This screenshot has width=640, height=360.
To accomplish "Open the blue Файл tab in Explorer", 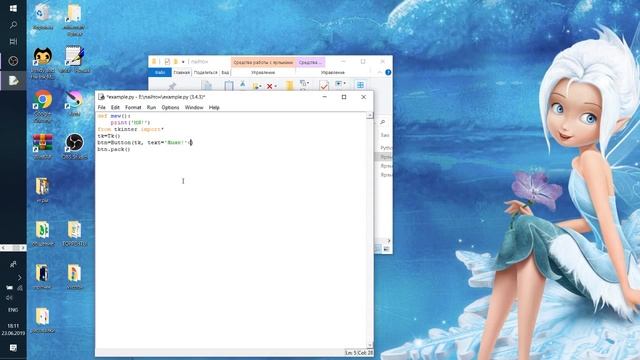I will click(x=160, y=72).
